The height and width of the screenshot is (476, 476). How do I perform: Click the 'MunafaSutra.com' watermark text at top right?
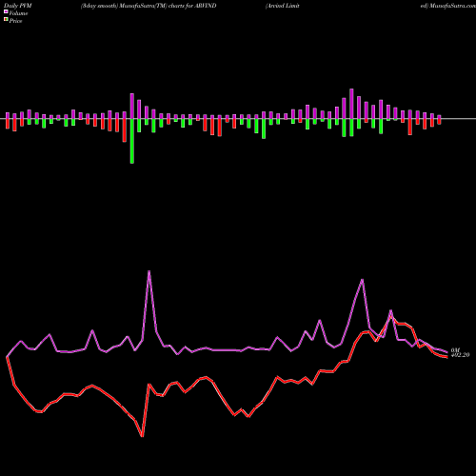point(452,6)
